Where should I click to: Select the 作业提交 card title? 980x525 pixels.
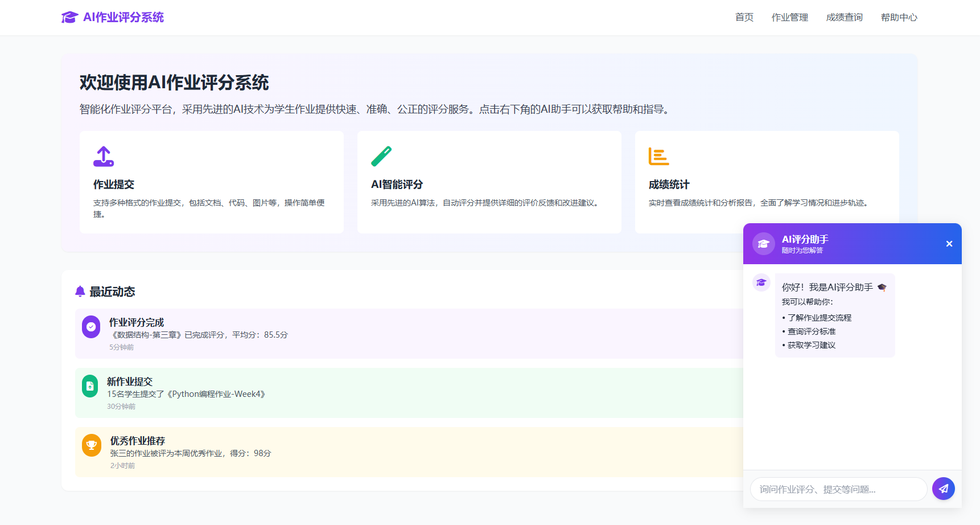point(114,184)
